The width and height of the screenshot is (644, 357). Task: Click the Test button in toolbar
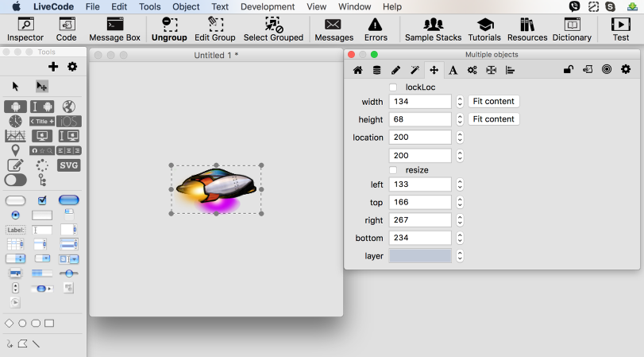(x=621, y=29)
